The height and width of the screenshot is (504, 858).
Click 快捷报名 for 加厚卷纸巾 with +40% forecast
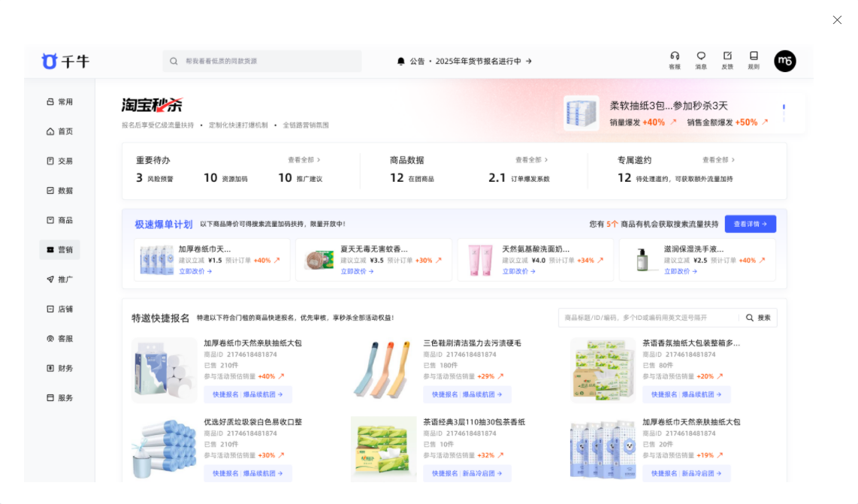click(x=225, y=394)
